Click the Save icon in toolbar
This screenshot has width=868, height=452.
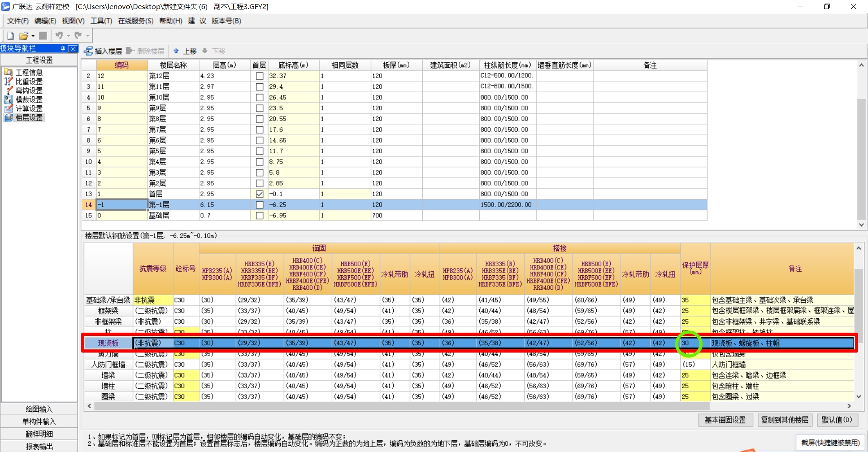click(43, 36)
